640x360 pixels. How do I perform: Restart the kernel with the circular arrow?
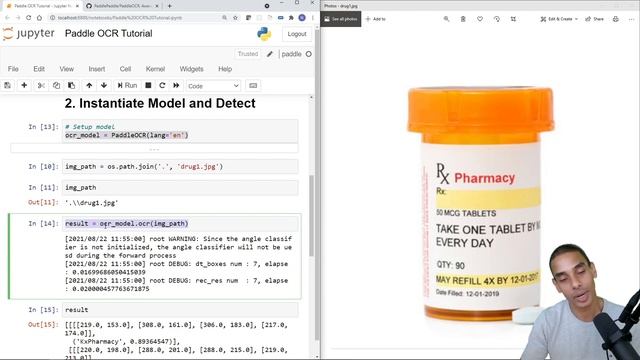click(x=162, y=85)
